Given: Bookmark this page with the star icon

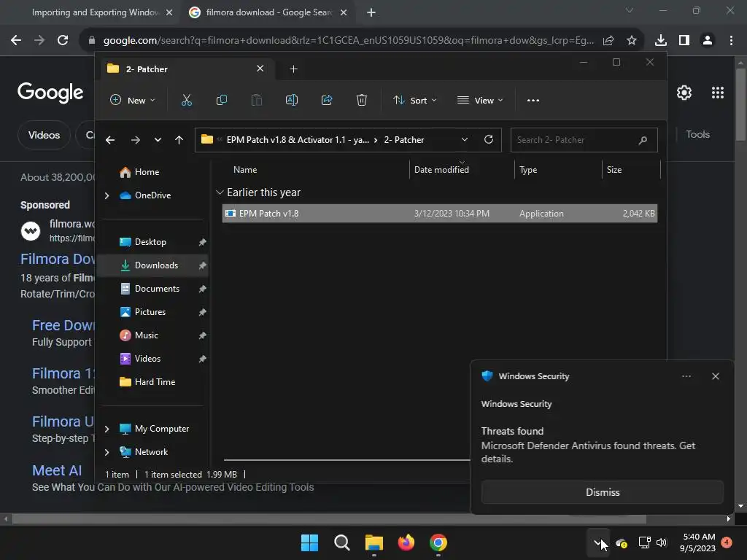Looking at the screenshot, I should pyautogui.click(x=632, y=41).
